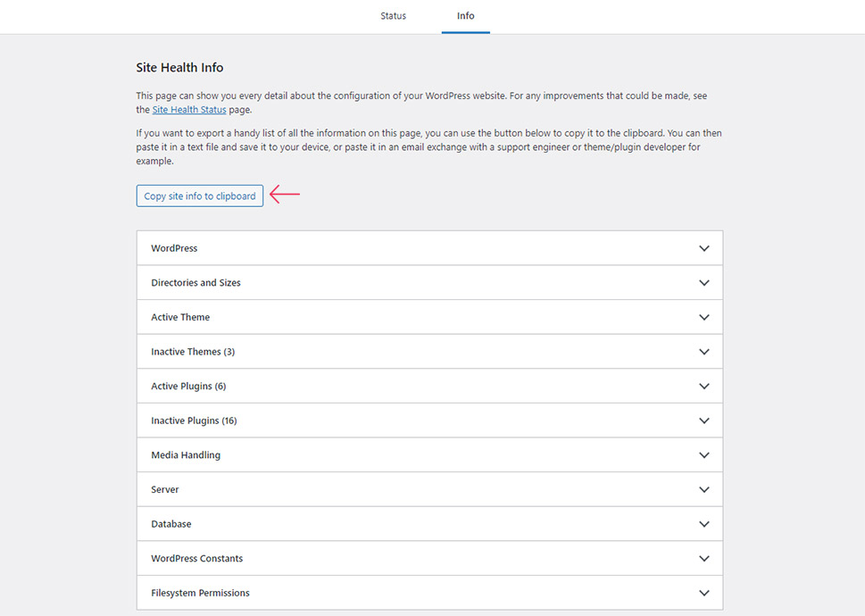865x616 pixels.
Task: Select the Info tab
Action: pyautogui.click(x=466, y=16)
